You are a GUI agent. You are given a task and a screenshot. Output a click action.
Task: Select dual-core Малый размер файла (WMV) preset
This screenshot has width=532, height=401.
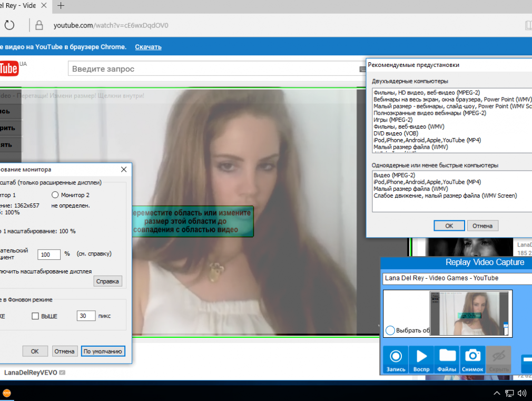pyautogui.click(x=410, y=146)
